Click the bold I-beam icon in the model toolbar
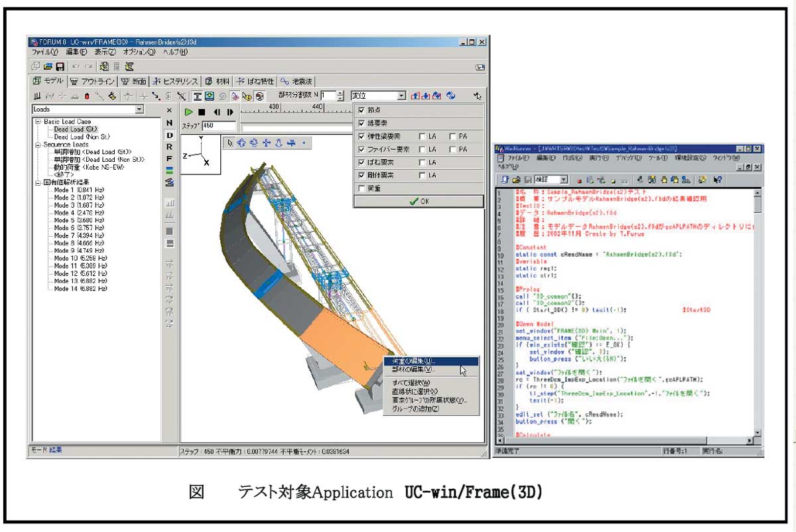 pos(198,96)
